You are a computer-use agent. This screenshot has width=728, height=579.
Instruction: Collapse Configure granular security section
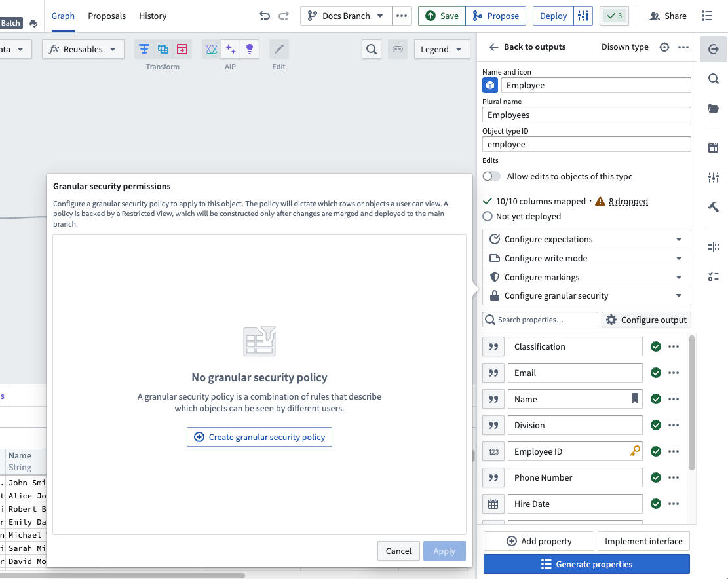point(586,296)
